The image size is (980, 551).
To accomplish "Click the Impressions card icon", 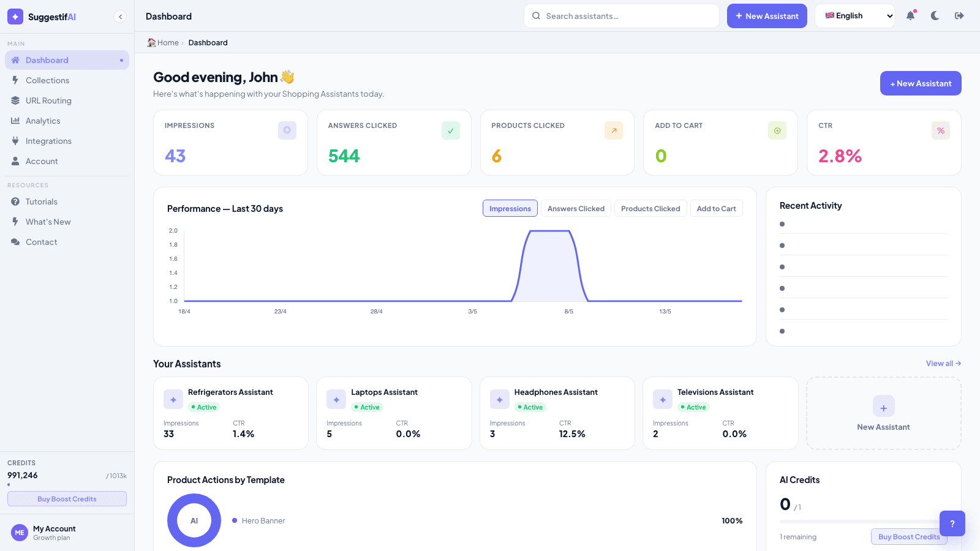I will tap(287, 130).
